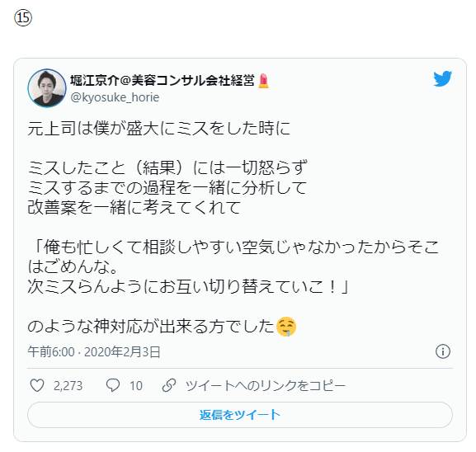The height and width of the screenshot is (452, 476).
Task: Click tweet line 元上司は僕が盛大にミスをした時に
Action: 158,128
